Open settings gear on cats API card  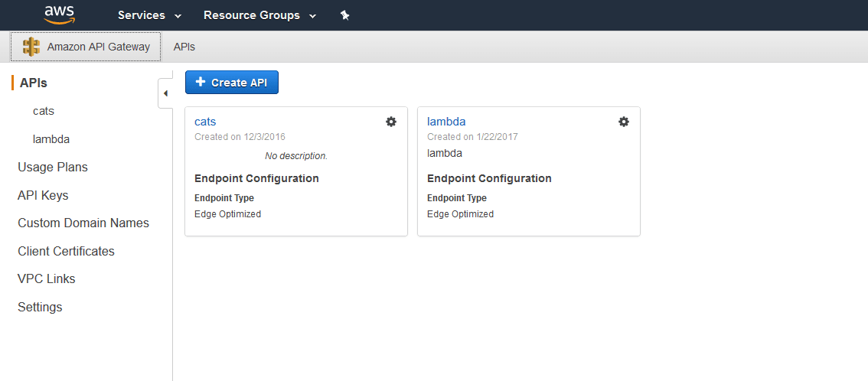(391, 122)
